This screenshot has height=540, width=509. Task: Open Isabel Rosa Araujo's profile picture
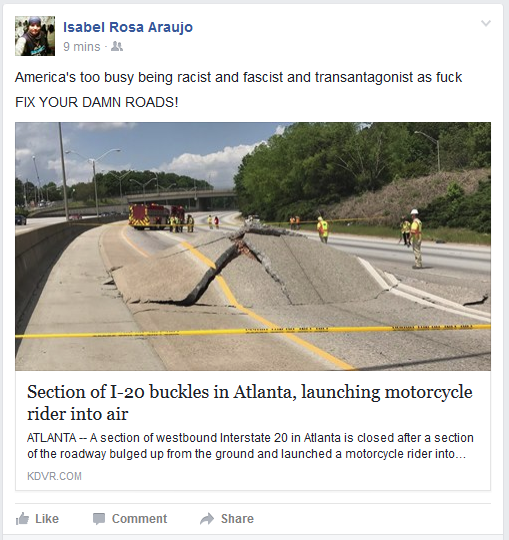(x=35, y=36)
